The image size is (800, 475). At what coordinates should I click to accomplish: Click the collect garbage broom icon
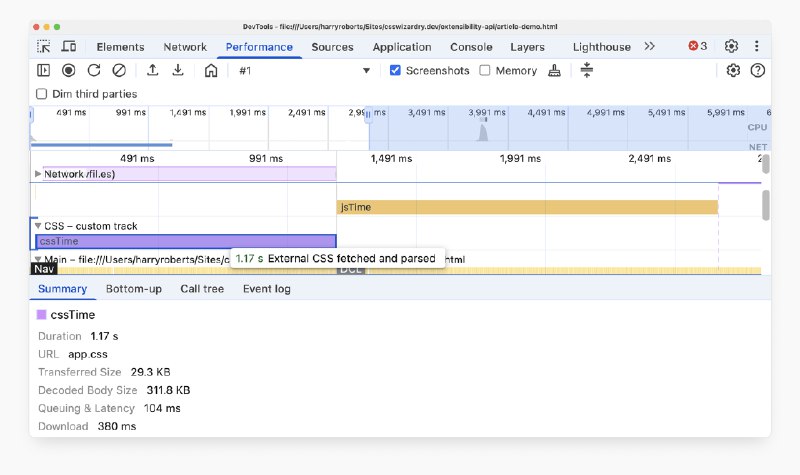pos(556,70)
